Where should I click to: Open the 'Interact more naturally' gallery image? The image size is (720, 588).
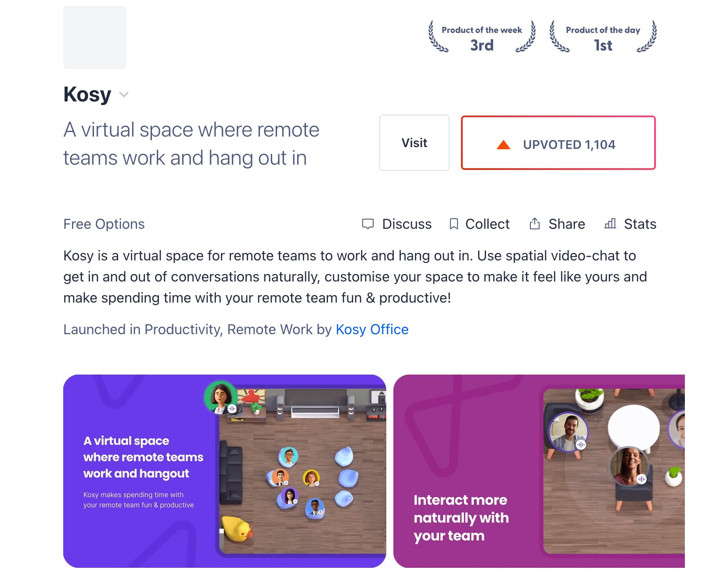(x=539, y=471)
